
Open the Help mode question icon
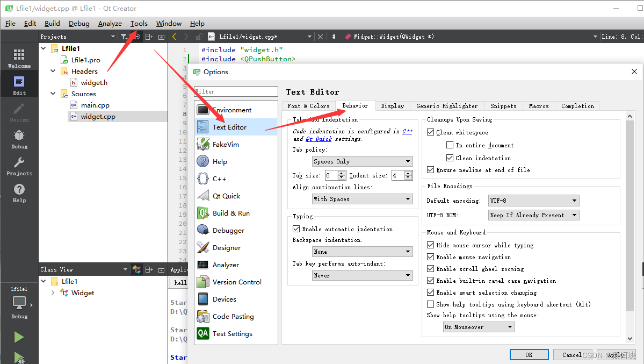click(19, 193)
